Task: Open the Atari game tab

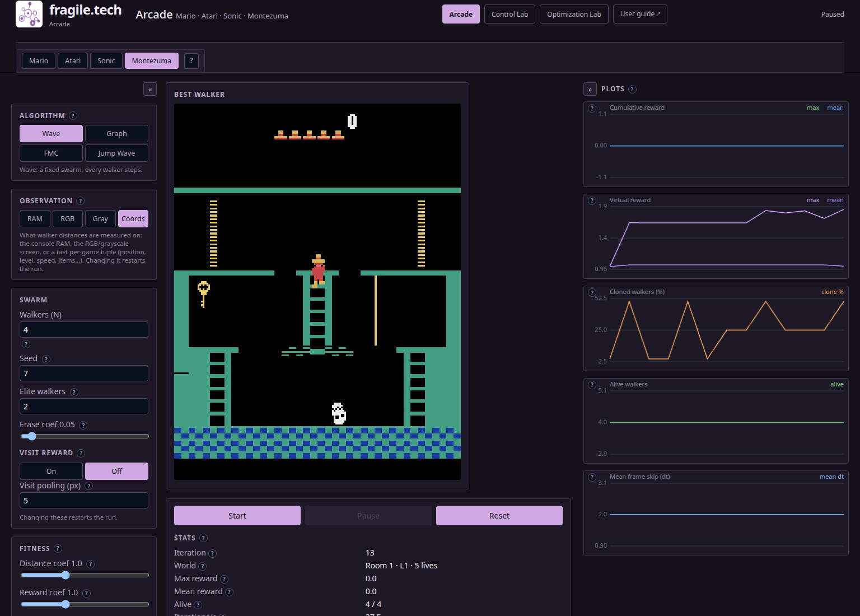Action: click(x=73, y=60)
